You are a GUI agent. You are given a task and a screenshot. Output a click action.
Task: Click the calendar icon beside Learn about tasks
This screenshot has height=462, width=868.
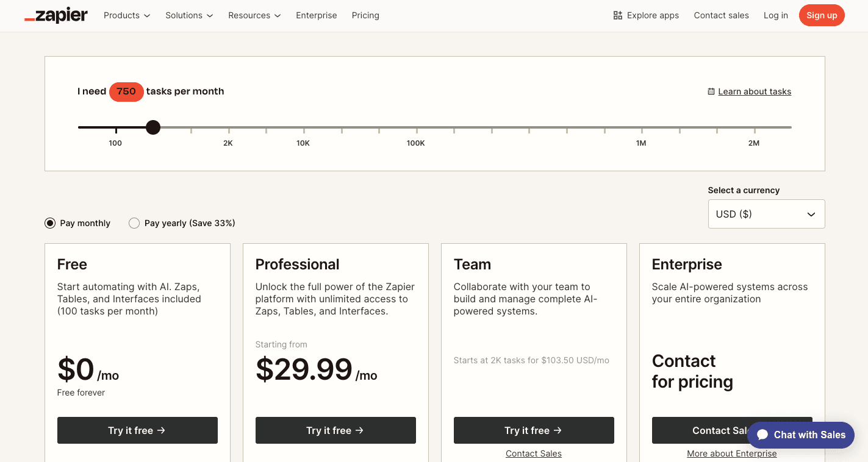[711, 91]
